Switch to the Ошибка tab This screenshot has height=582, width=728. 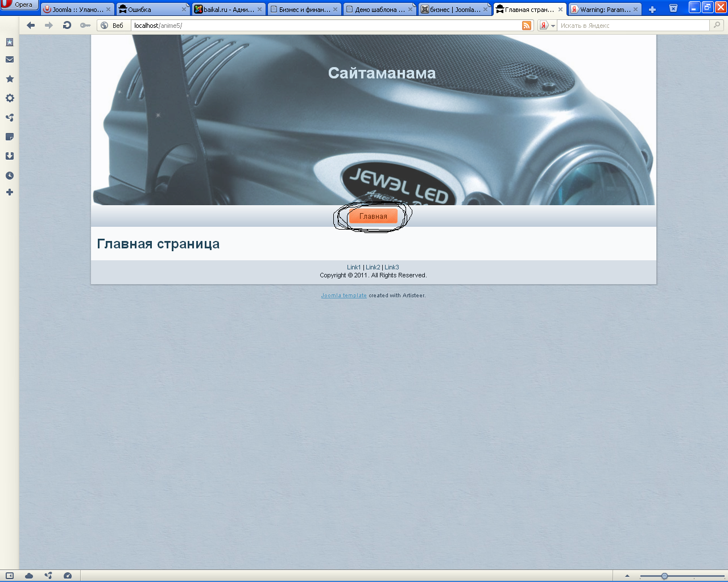tap(153, 10)
